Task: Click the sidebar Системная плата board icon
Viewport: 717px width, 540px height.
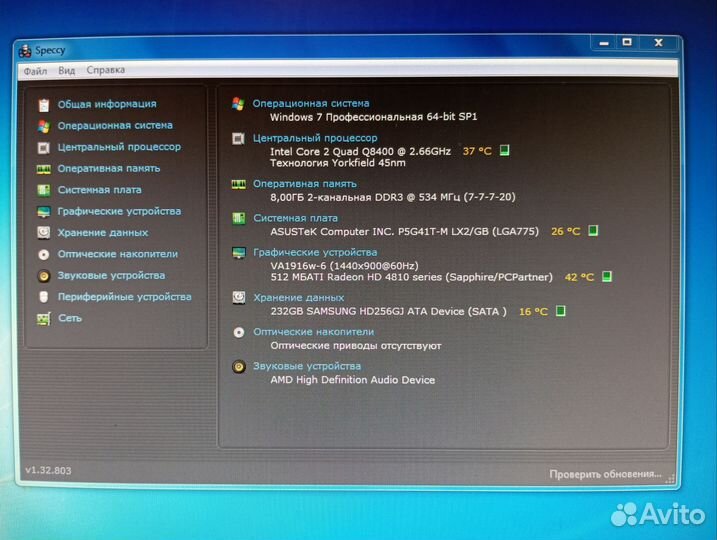Action: (43, 190)
